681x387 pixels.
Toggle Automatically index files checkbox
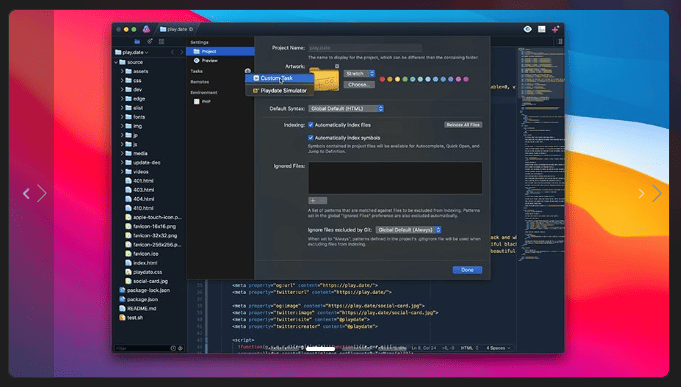(x=311, y=125)
